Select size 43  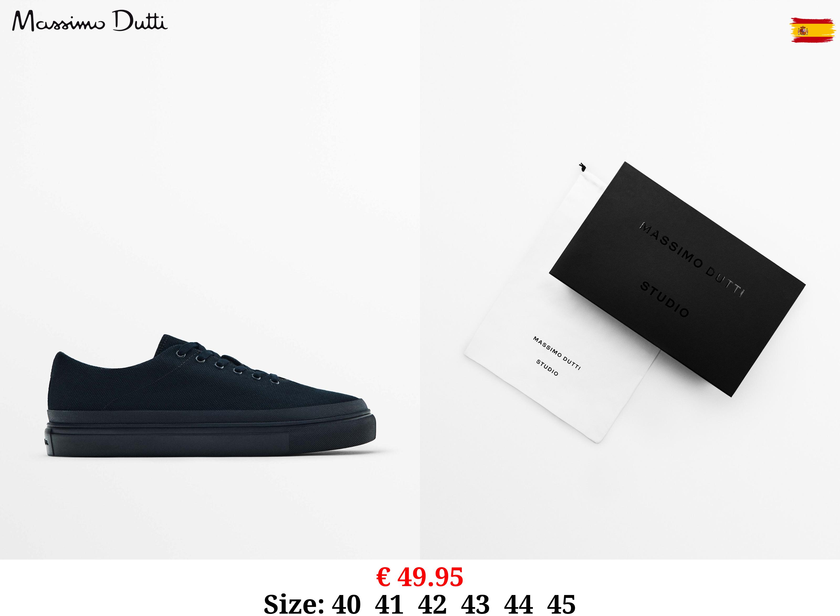[x=475, y=604]
